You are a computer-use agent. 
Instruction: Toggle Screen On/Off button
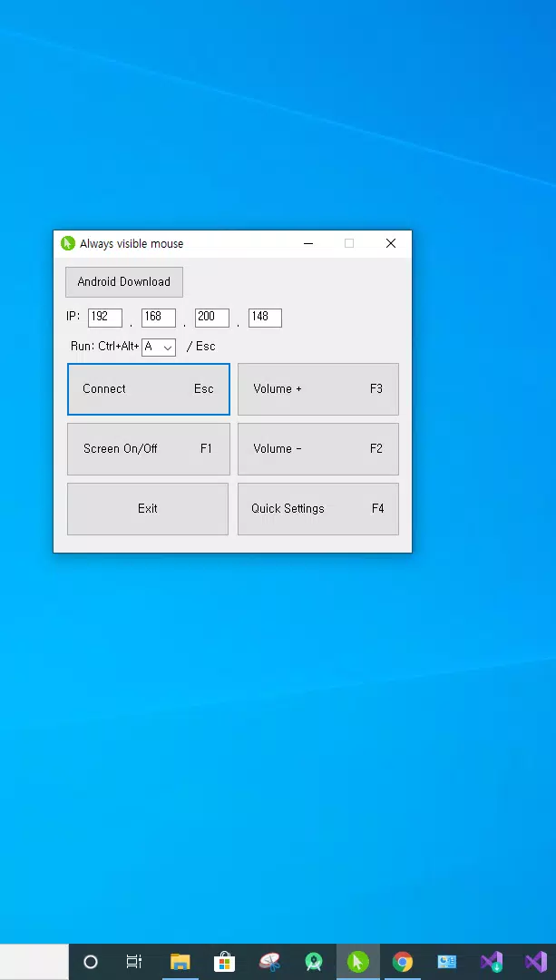[149, 449]
